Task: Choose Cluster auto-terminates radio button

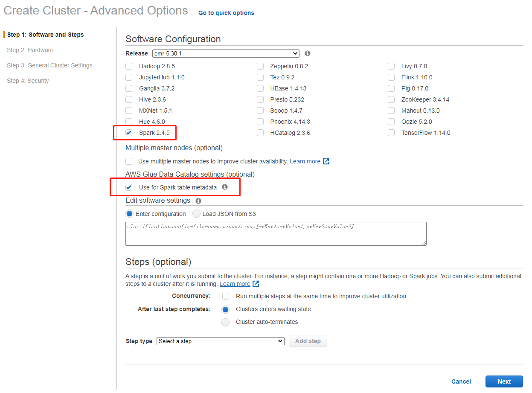Action: (x=226, y=322)
